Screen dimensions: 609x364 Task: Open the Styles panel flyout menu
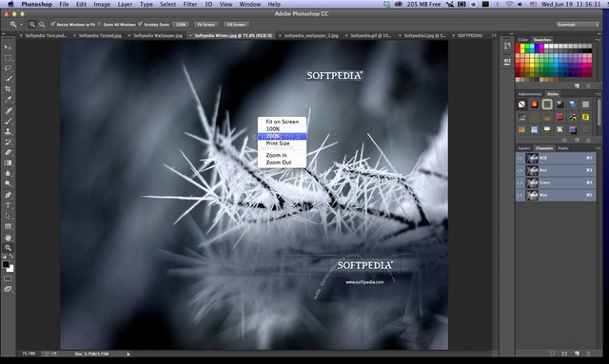(598, 94)
